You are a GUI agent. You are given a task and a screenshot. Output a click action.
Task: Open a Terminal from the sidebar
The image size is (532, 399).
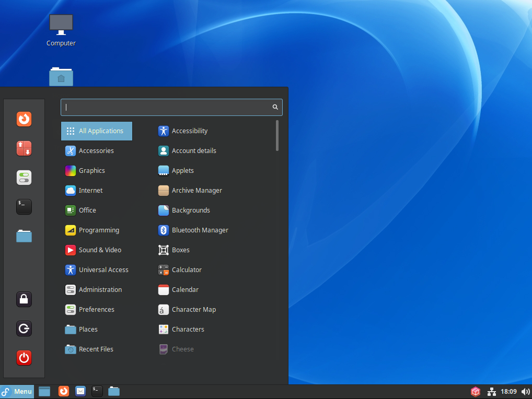tap(24, 207)
